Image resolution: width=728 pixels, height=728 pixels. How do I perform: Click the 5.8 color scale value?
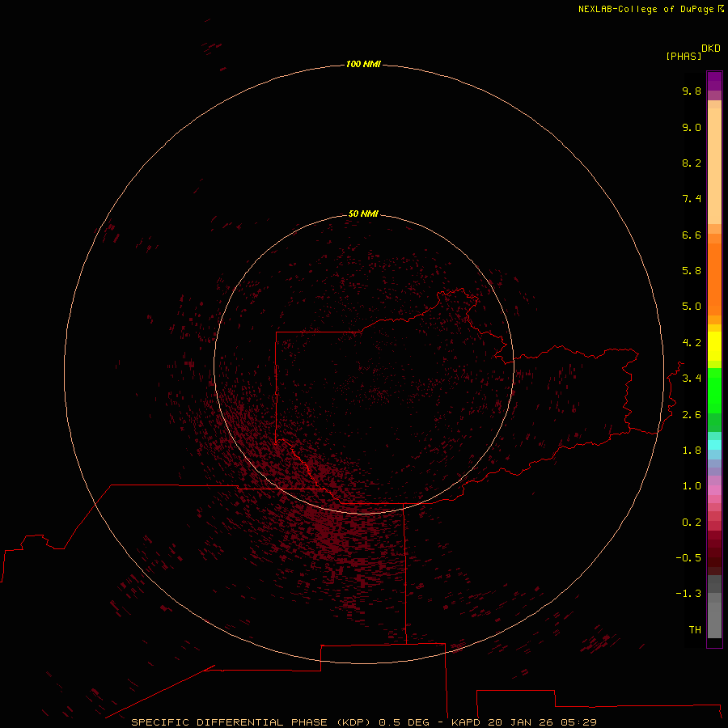pos(692,271)
